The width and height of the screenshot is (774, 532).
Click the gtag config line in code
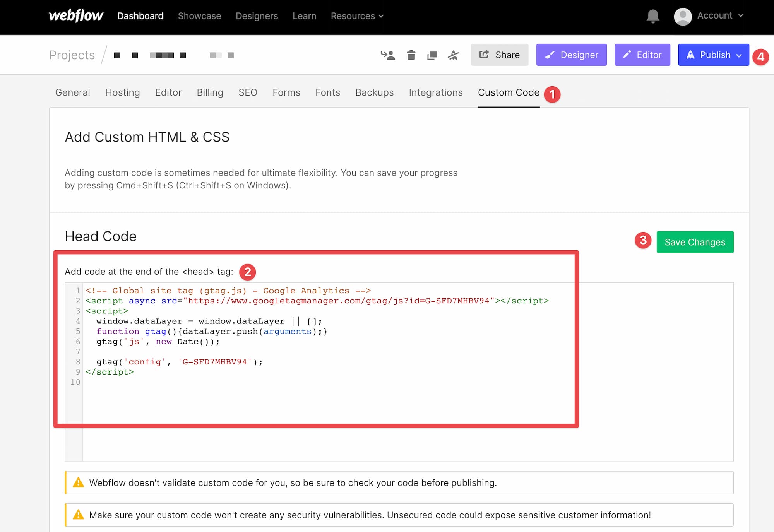tap(180, 362)
